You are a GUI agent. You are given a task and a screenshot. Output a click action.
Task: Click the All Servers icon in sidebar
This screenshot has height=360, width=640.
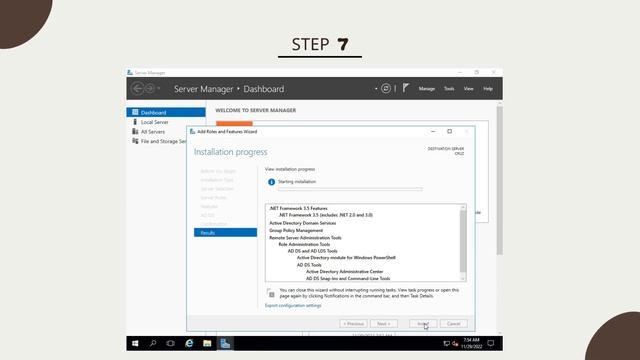(x=135, y=131)
